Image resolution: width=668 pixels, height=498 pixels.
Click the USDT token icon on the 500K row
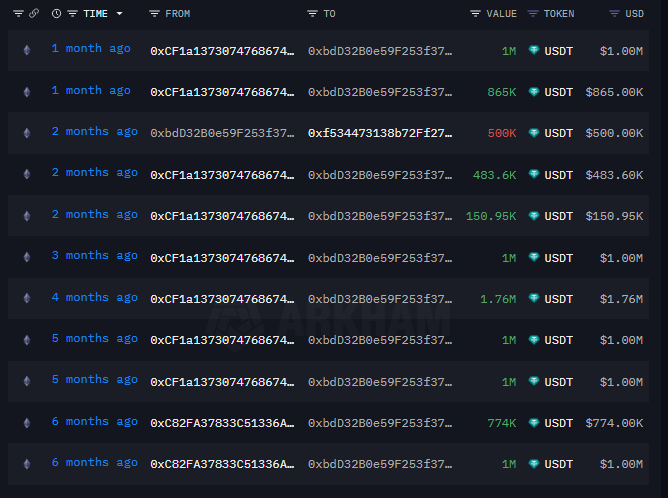[534, 133]
